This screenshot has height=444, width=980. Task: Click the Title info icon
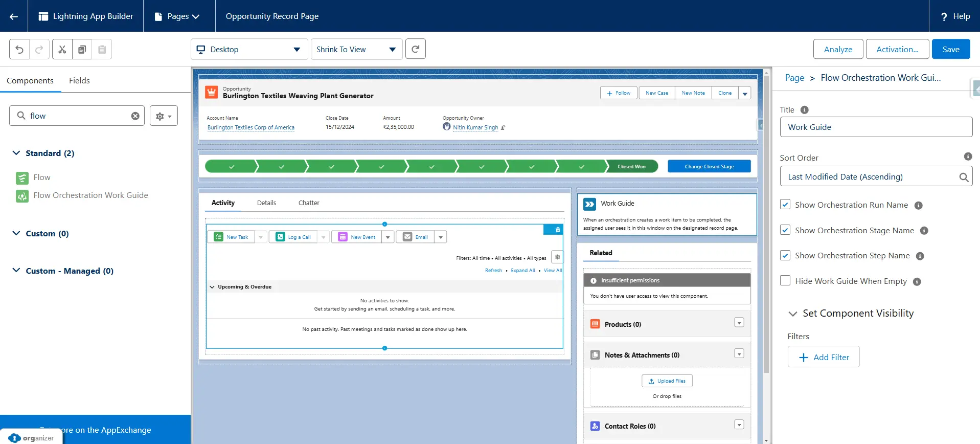coord(804,110)
